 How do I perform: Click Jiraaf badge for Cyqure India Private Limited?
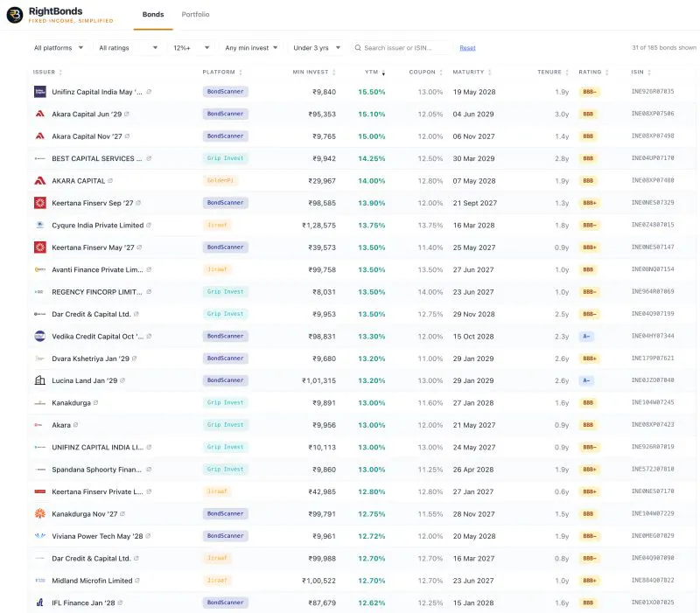coord(217,225)
